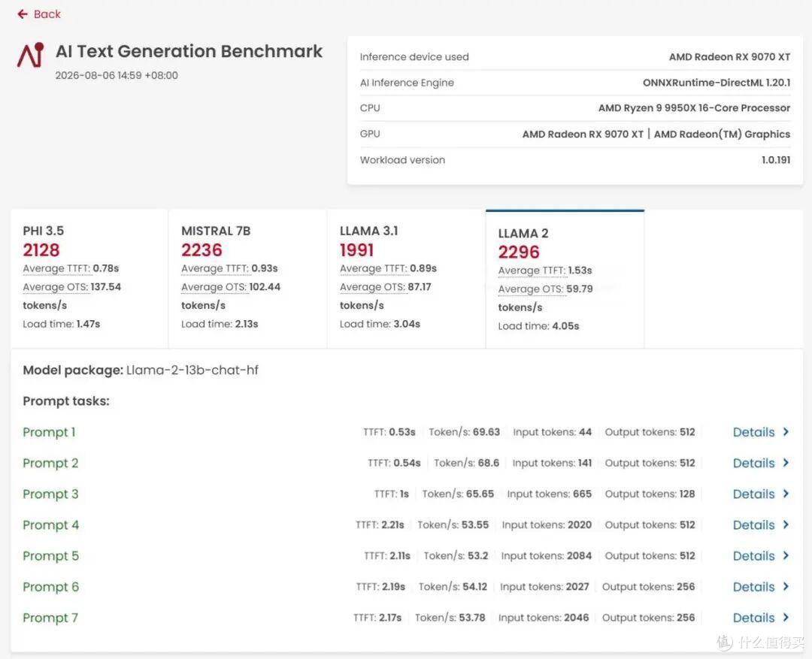The height and width of the screenshot is (659, 812).
Task: Click the Prompt 3 label
Action: [50, 494]
